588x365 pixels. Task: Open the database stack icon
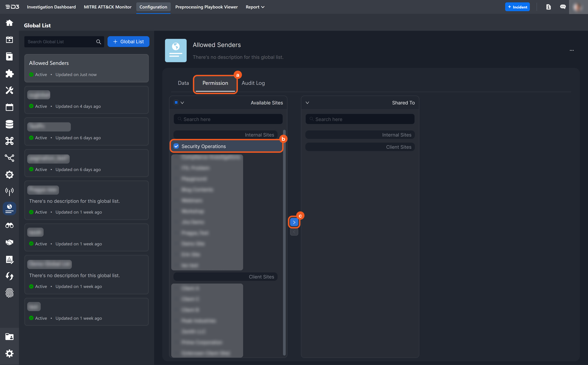click(9, 124)
